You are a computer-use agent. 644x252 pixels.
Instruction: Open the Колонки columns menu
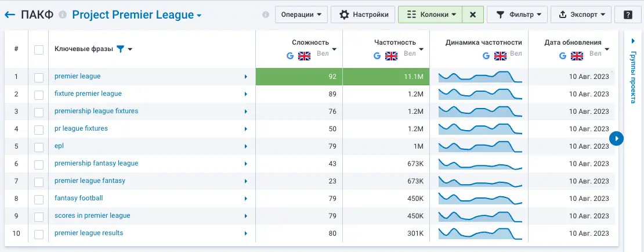point(430,15)
